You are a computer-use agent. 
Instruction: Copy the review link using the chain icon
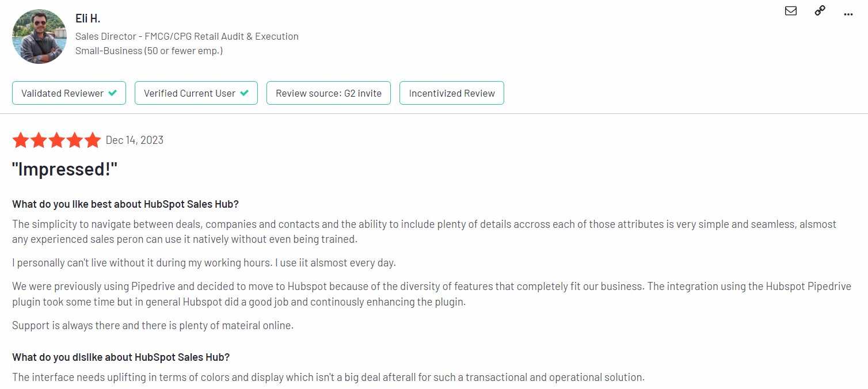coord(820,10)
